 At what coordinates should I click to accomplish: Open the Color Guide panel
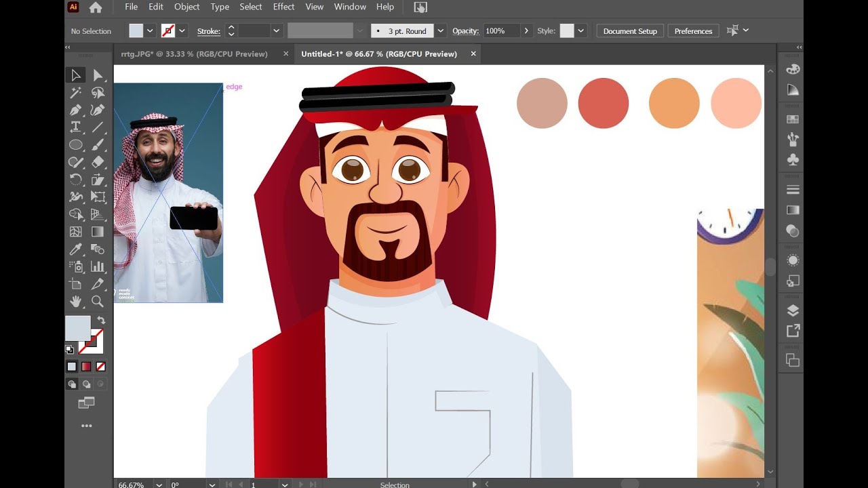793,89
